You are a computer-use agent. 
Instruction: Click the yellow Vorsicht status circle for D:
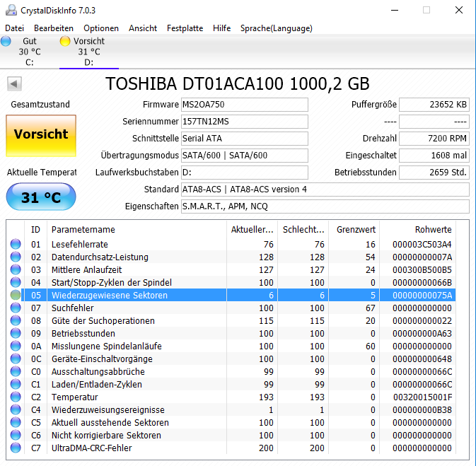pyautogui.click(x=65, y=41)
